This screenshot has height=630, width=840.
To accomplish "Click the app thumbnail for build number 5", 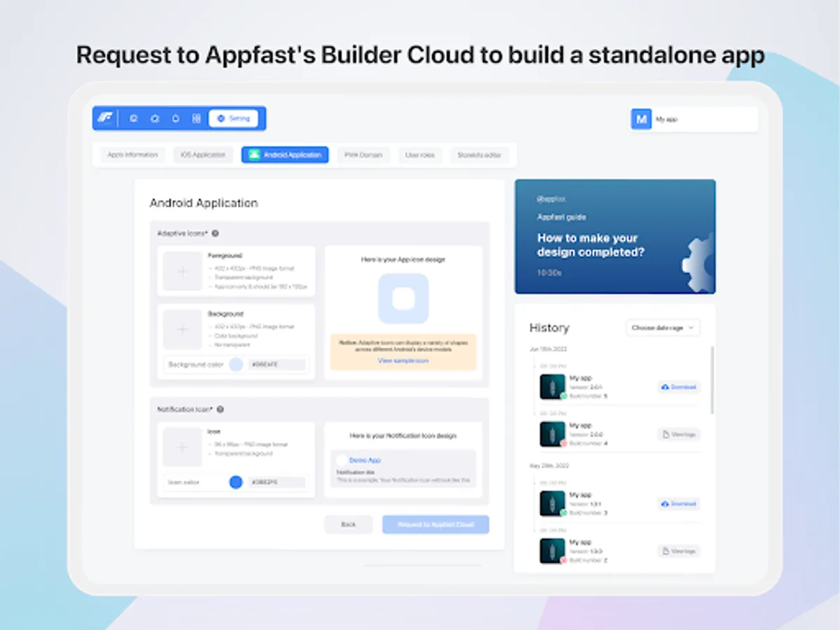I will (552, 386).
